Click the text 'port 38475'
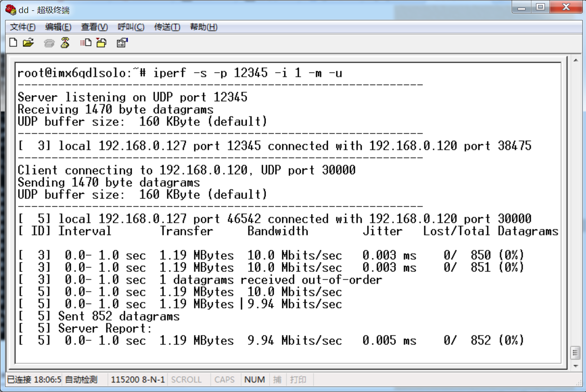This screenshot has height=392, width=586. click(x=498, y=146)
